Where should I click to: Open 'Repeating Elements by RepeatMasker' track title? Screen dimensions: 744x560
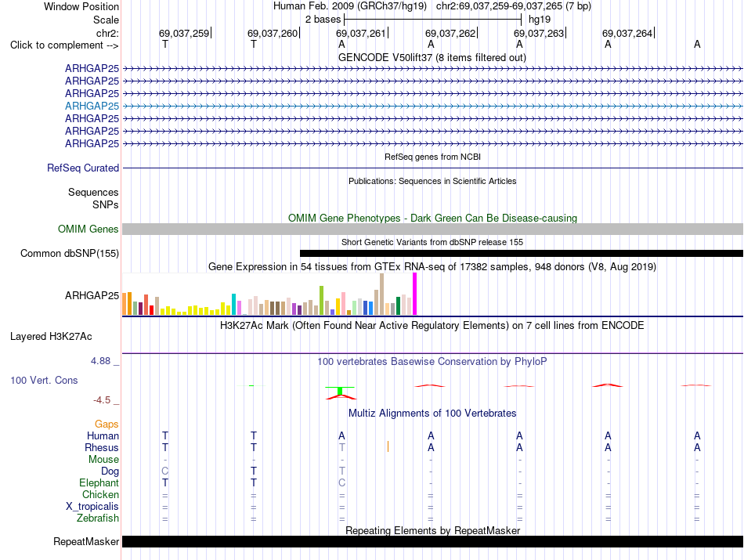click(x=432, y=530)
